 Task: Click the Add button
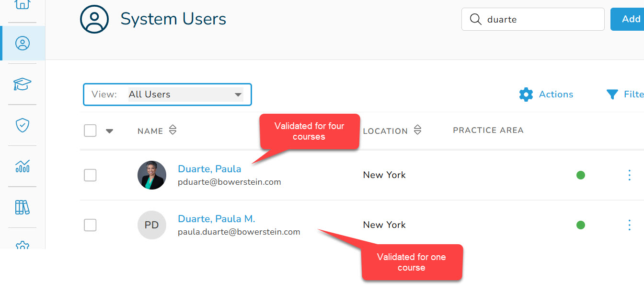(627, 19)
